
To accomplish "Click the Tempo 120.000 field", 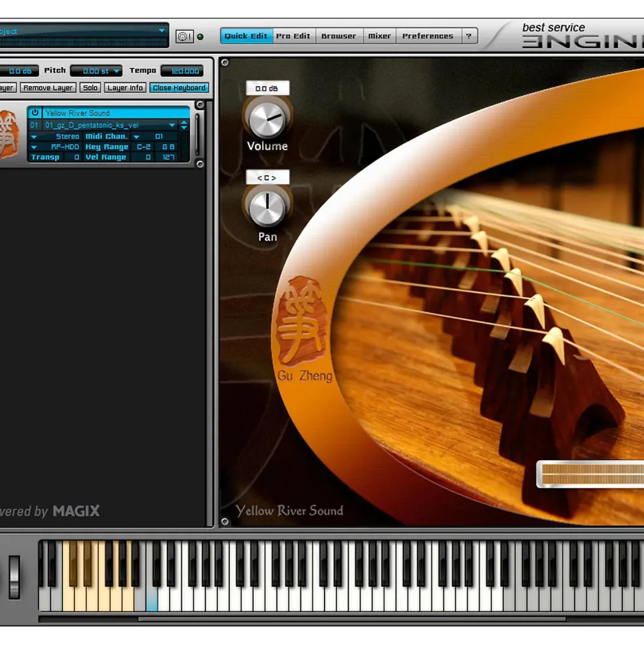I will 182,71.
